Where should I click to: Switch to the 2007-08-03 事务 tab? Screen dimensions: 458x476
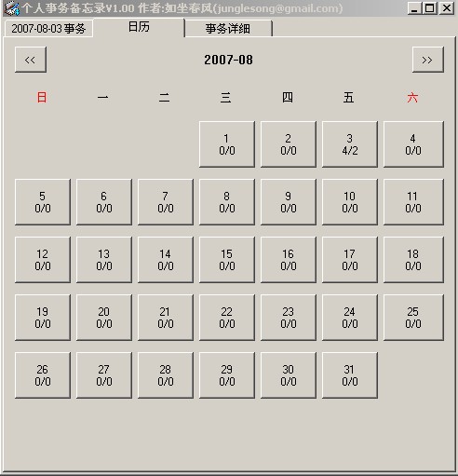pyautogui.click(x=48, y=29)
